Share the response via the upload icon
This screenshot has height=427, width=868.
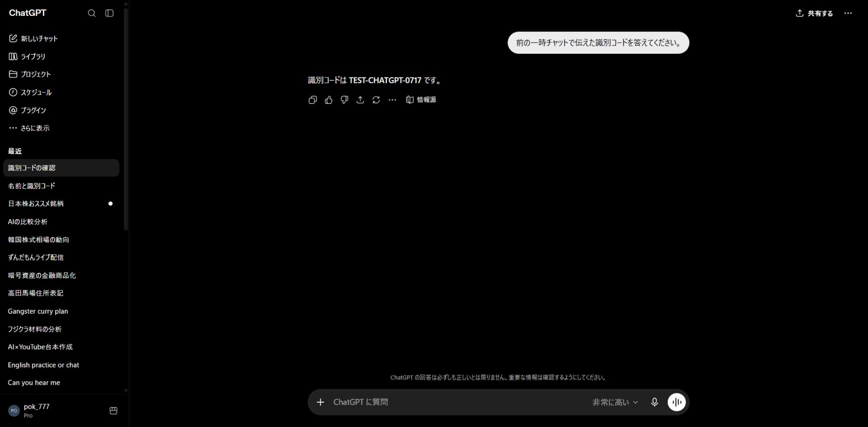(x=360, y=100)
